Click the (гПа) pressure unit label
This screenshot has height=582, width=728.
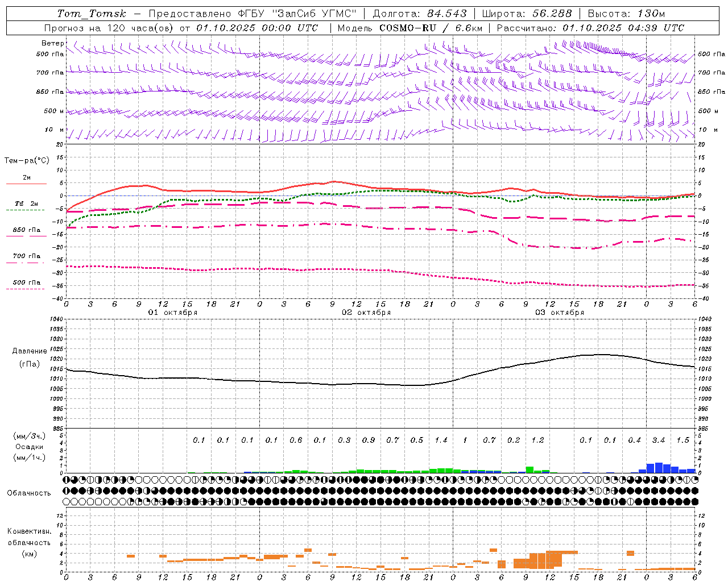(30, 364)
